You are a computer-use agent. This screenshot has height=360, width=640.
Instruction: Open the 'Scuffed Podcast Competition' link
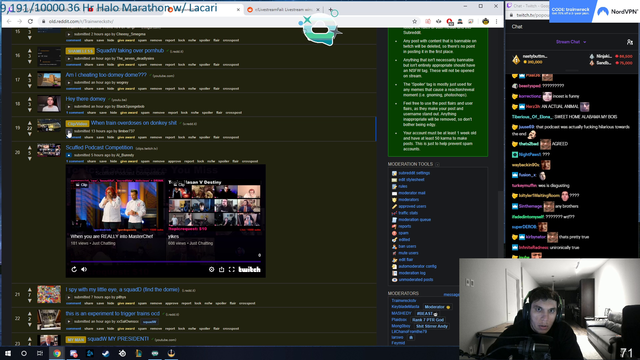(99, 147)
